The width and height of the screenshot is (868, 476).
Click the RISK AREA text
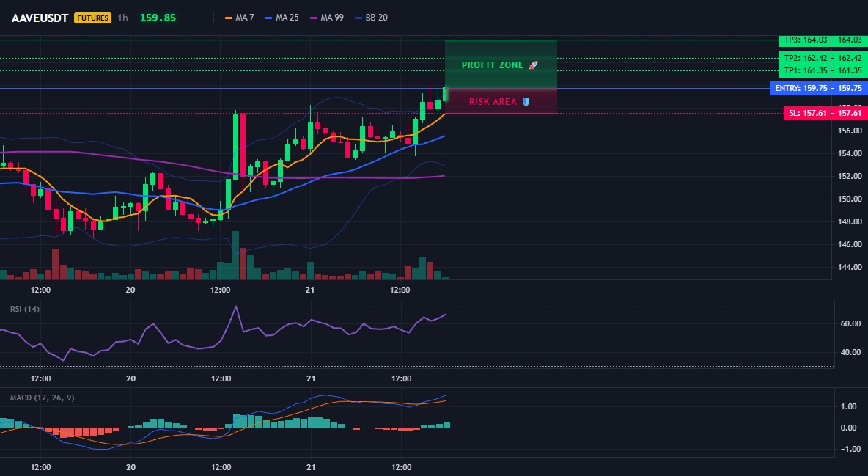[x=493, y=102]
